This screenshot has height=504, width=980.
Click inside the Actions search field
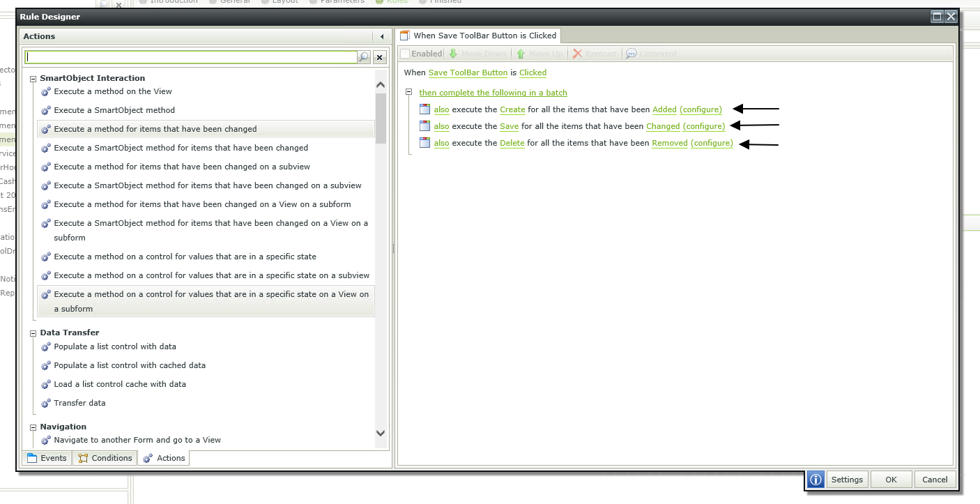[x=191, y=57]
